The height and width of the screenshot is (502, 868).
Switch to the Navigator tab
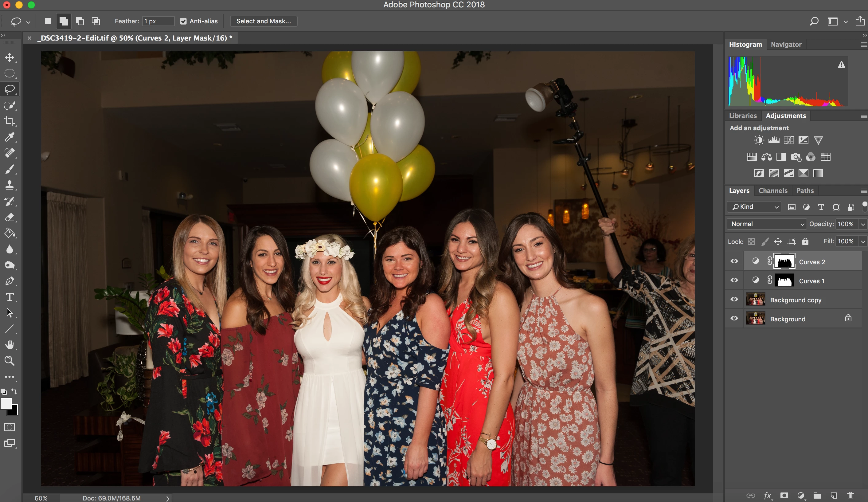(x=786, y=45)
